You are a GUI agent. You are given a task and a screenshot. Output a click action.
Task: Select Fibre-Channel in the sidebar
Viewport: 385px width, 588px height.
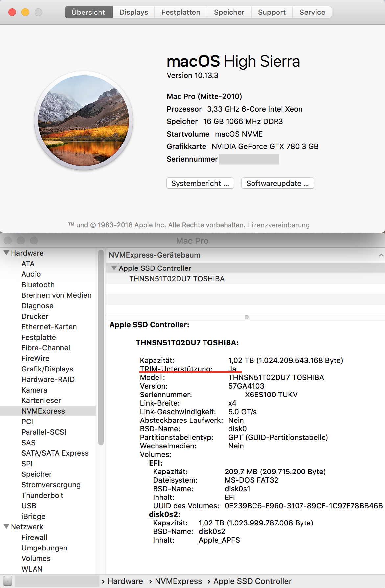(x=46, y=348)
